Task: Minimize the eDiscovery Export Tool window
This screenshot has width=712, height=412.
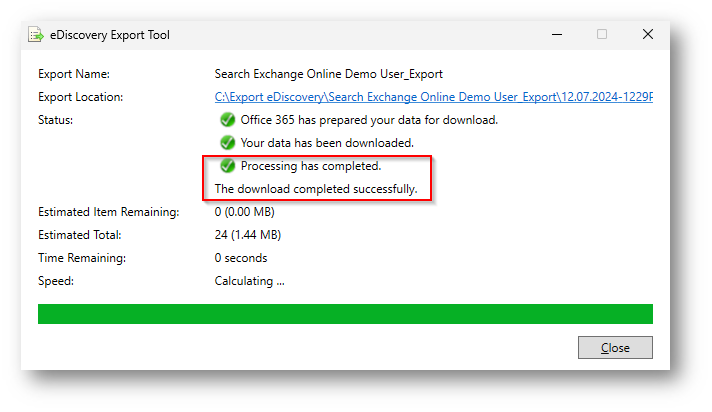Action: (x=556, y=34)
